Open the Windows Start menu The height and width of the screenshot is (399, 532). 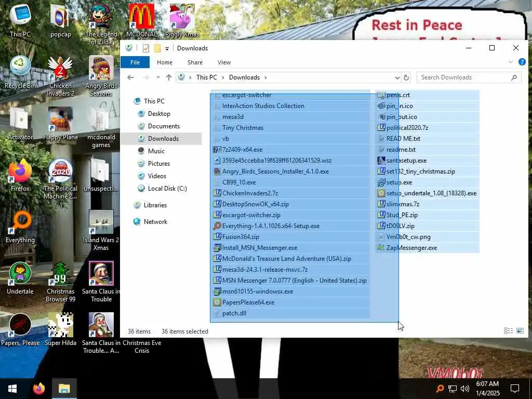[x=12, y=389]
